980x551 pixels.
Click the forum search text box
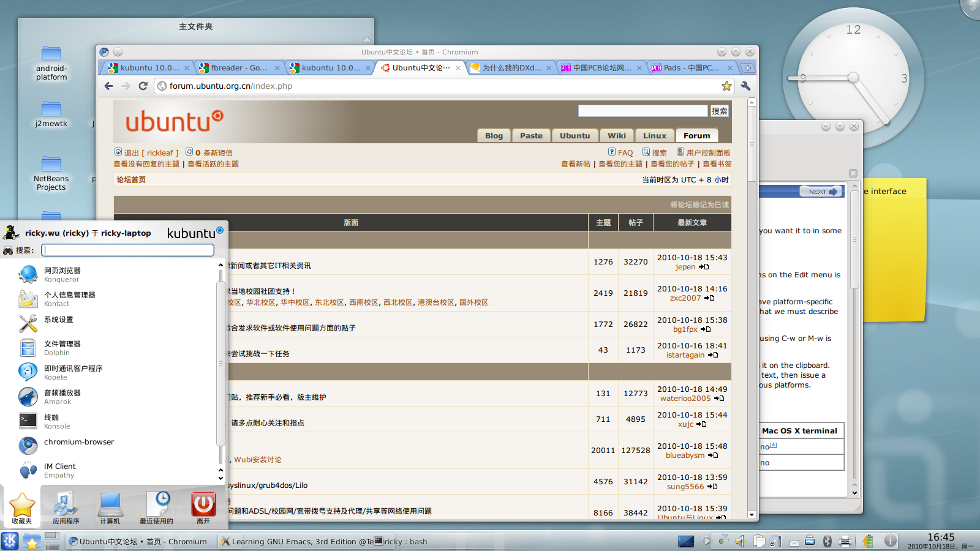tap(643, 110)
